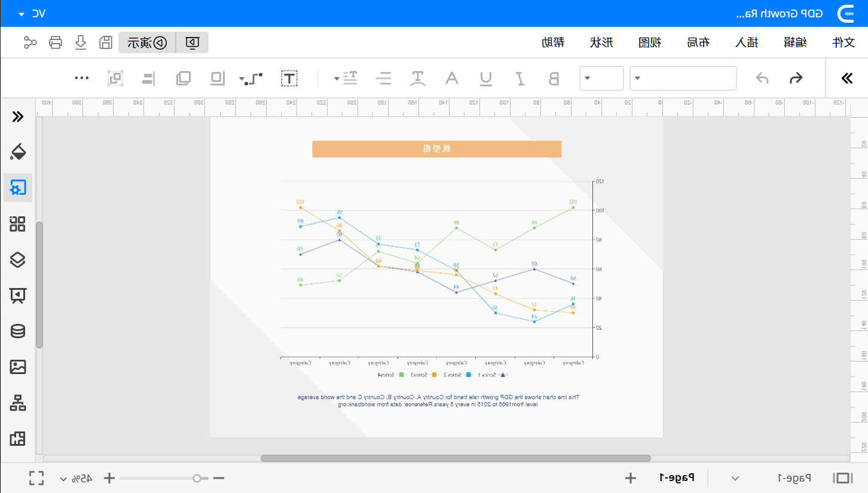Open the 布局 (Layout) menu
The height and width of the screenshot is (493, 868).
tap(699, 42)
